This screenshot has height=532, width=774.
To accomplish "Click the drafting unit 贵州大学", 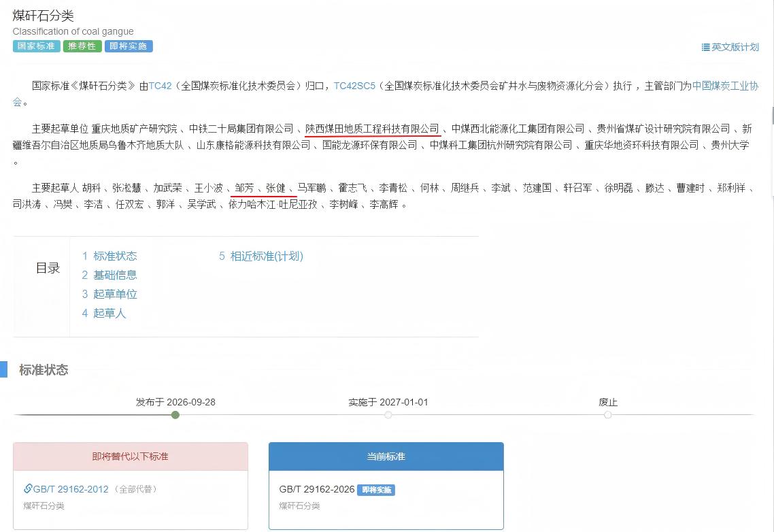I will (730, 145).
